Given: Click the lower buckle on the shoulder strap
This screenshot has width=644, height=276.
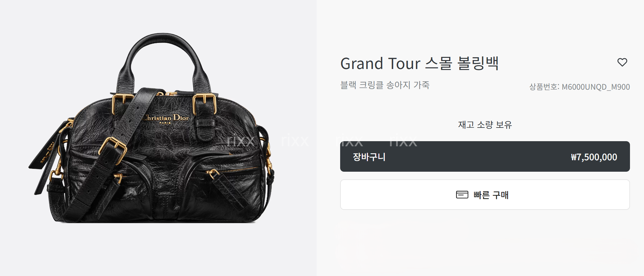Looking at the screenshot, I should click(113, 149).
